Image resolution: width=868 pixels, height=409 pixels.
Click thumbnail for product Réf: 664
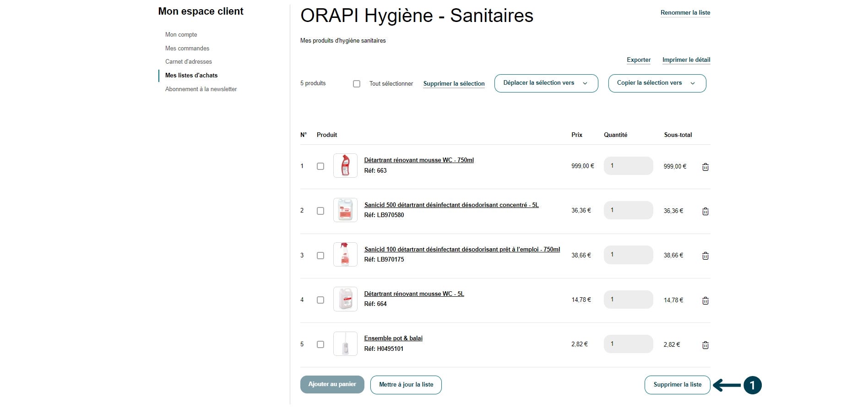(x=345, y=299)
